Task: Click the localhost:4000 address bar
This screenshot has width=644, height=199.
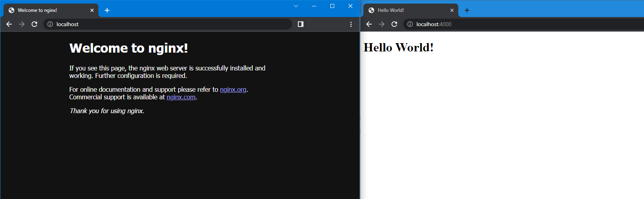Action: (x=523, y=24)
